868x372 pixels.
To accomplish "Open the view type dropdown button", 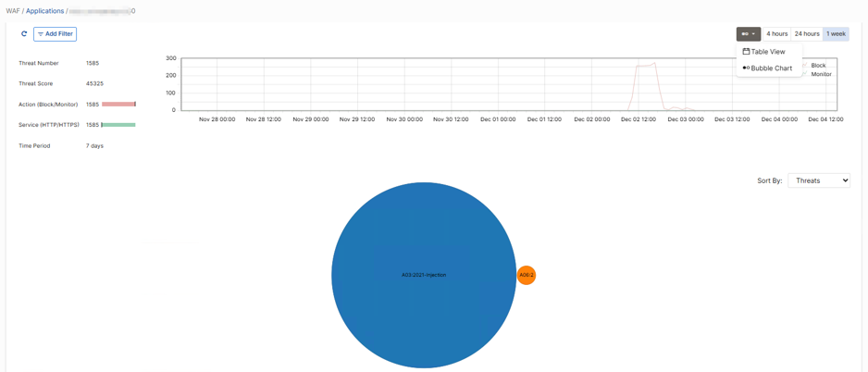I will point(749,33).
